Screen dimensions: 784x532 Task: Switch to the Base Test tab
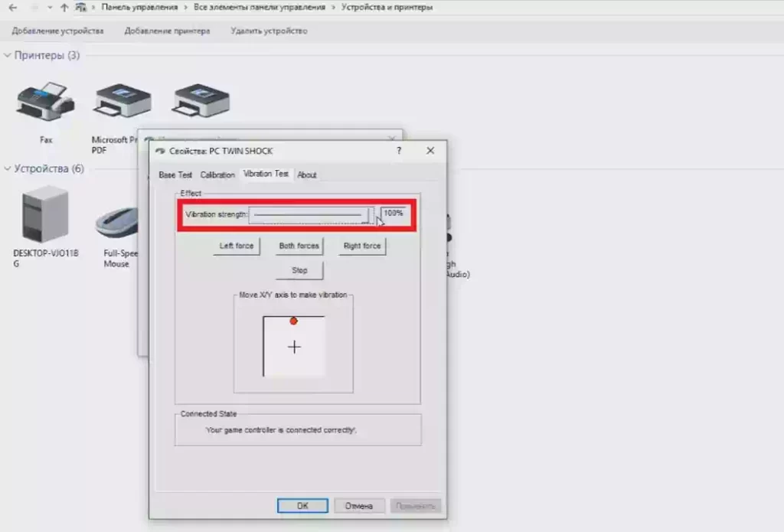tap(175, 175)
